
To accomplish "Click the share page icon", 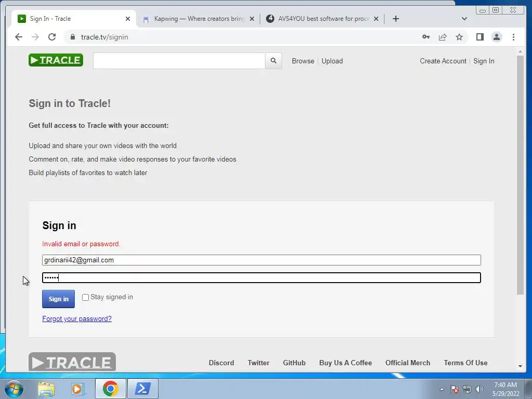I will 443,37.
